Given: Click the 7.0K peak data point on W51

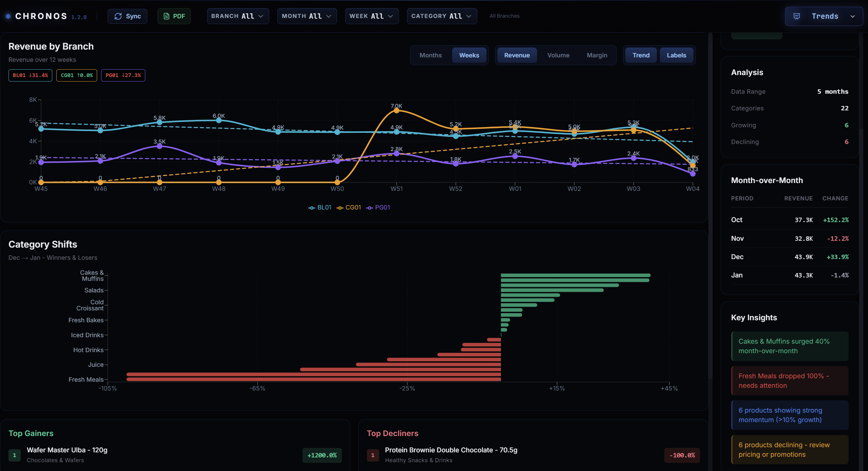Looking at the screenshot, I should point(396,110).
